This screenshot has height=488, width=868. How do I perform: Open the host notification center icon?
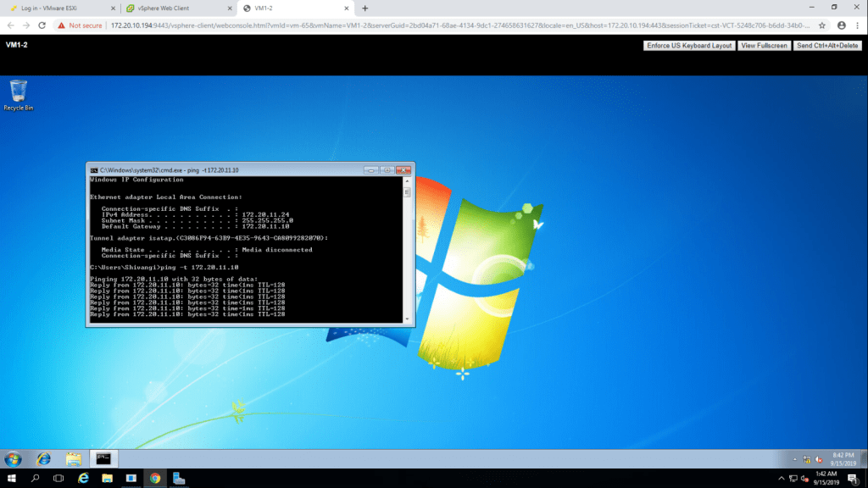852,479
